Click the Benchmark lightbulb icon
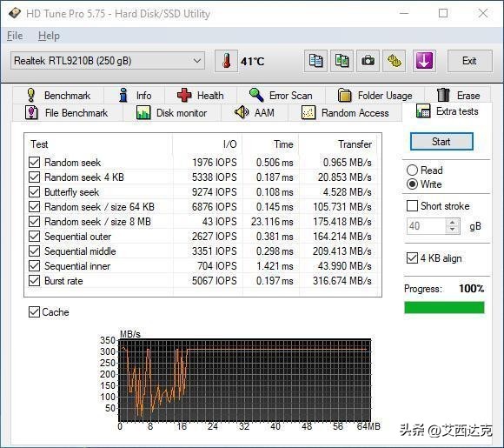 31,96
